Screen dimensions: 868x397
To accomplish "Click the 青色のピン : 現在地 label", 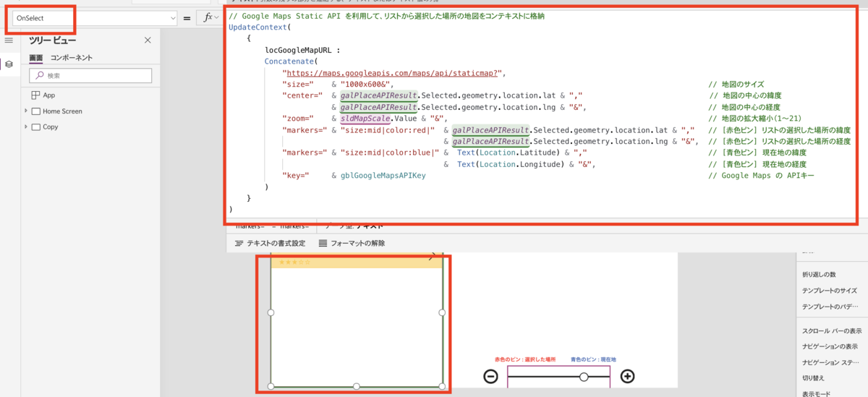I will coord(593,359).
